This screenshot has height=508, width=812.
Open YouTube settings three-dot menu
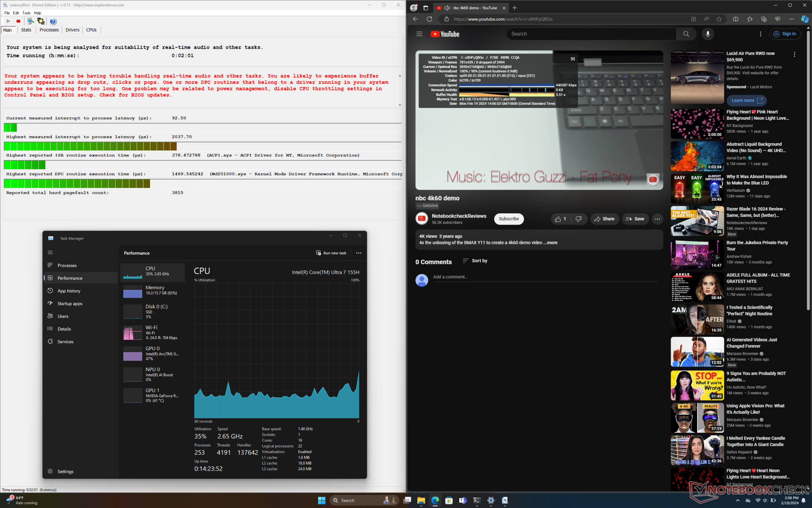click(760, 34)
